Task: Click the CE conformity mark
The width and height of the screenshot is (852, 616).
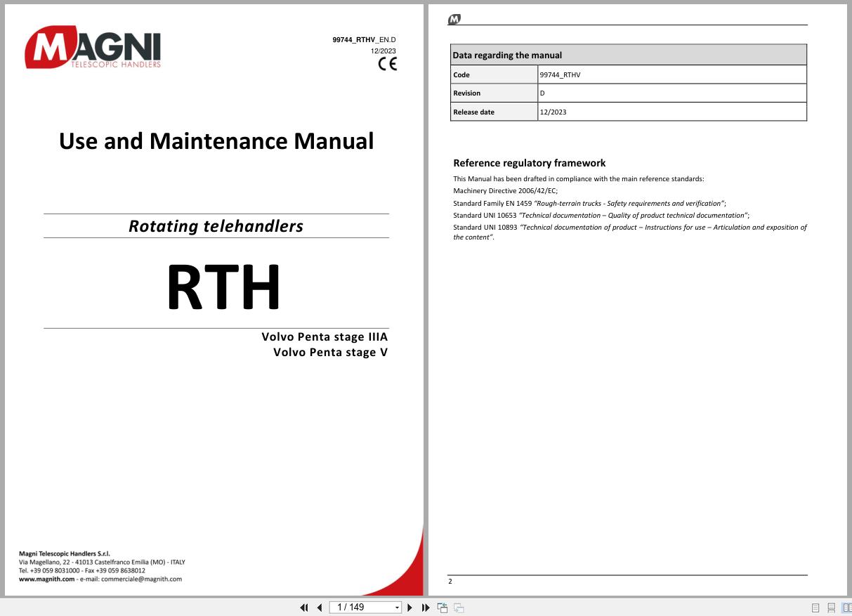Action: [388, 64]
